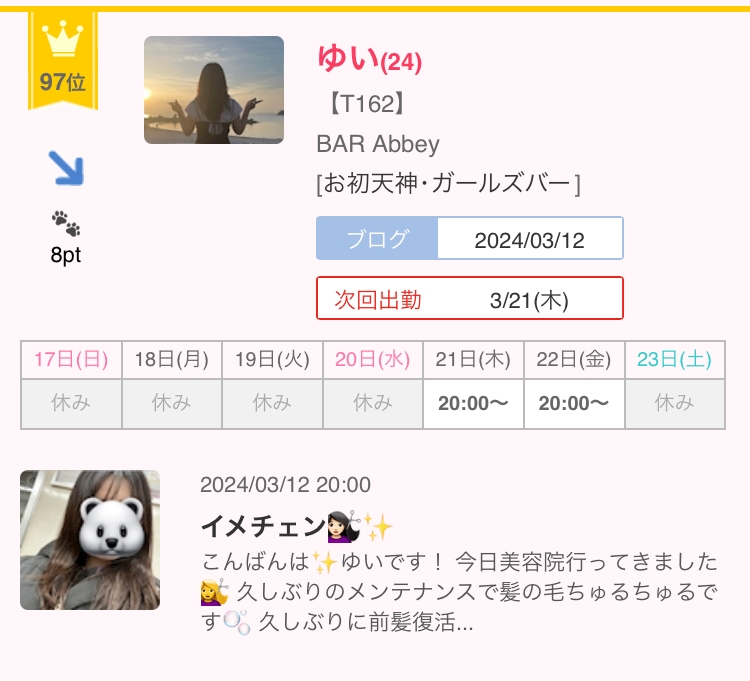Select the 20日(水) schedule header
Image resolution: width=750 pixels, height=681 pixels.
pos(373,360)
